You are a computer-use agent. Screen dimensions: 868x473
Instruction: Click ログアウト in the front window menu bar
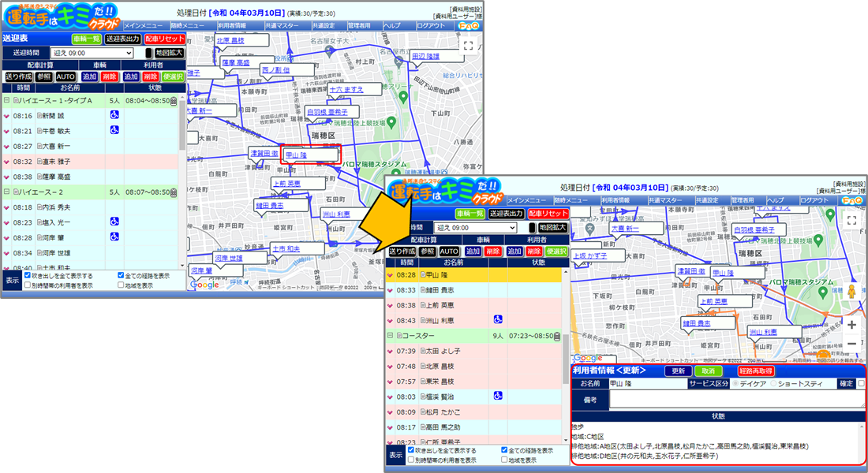[814, 200]
